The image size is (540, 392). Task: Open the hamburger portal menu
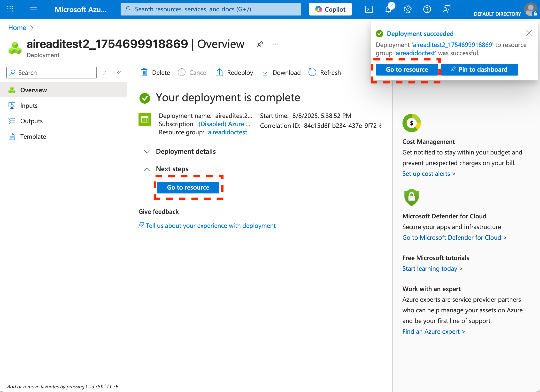point(33,9)
